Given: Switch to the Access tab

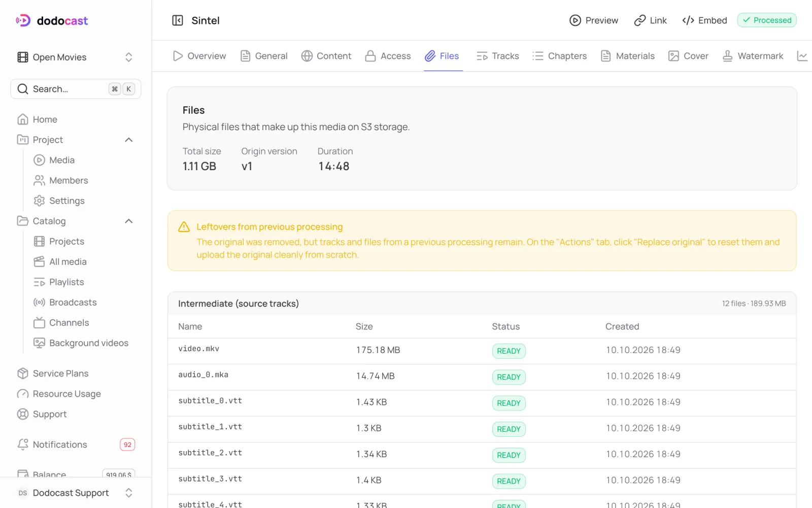Looking at the screenshot, I should click(388, 56).
